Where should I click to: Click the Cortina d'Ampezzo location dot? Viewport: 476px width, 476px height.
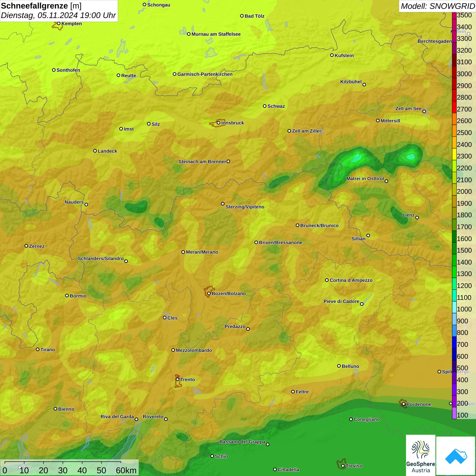point(327,280)
